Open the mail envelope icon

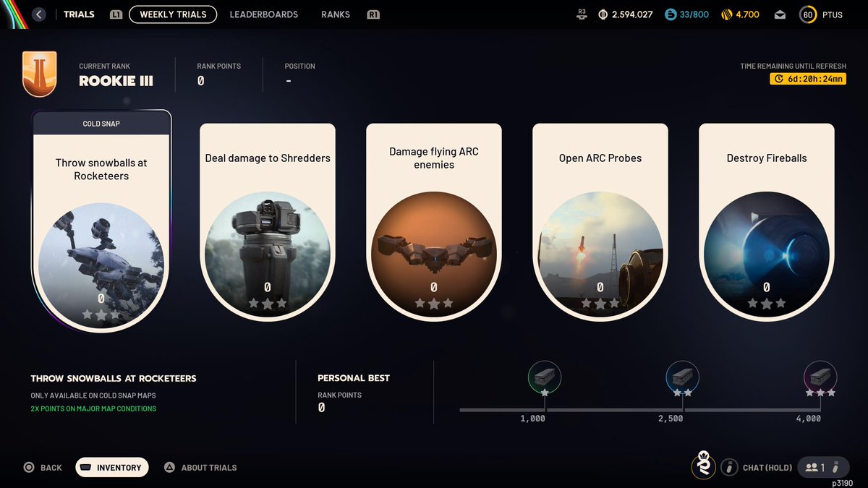[x=780, y=14]
